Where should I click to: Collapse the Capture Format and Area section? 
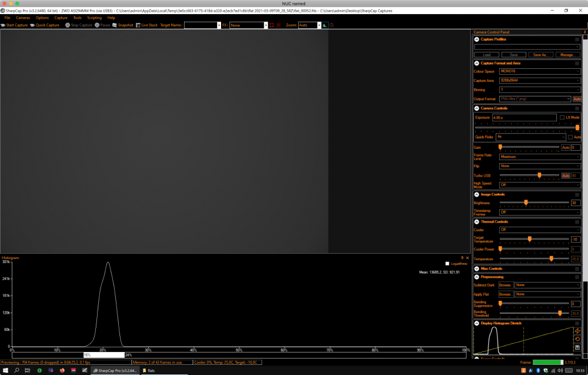477,64
